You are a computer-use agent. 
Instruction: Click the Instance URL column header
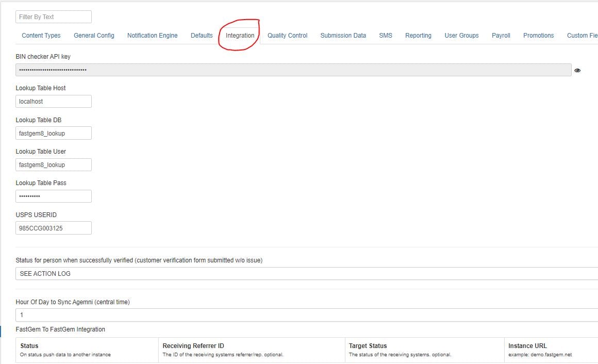[527, 345]
